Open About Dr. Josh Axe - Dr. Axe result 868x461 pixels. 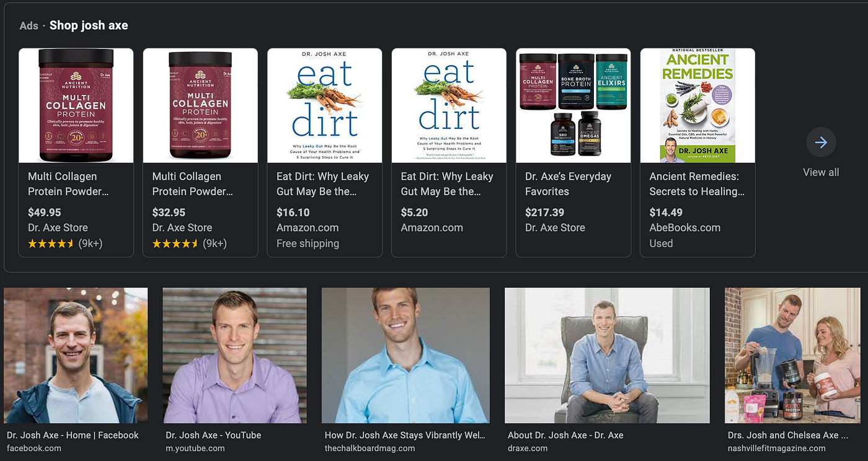565,435
